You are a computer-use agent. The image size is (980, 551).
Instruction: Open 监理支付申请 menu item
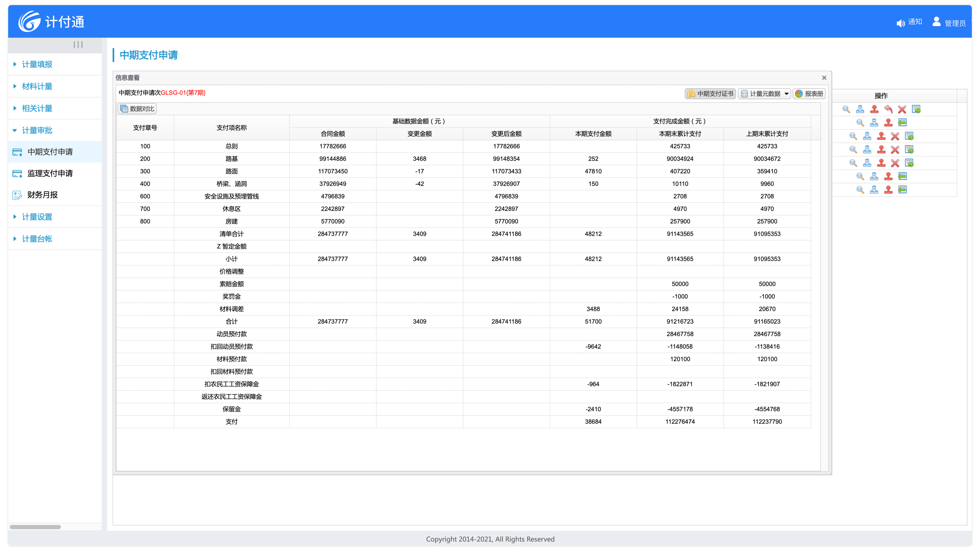pyautogui.click(x=50, y=173)
